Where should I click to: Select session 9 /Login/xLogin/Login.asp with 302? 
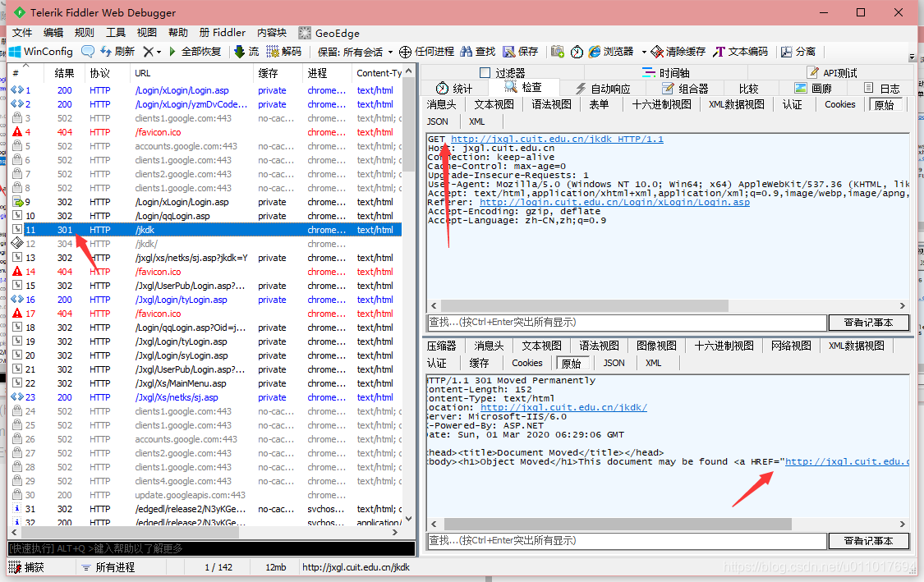[206, 202]
